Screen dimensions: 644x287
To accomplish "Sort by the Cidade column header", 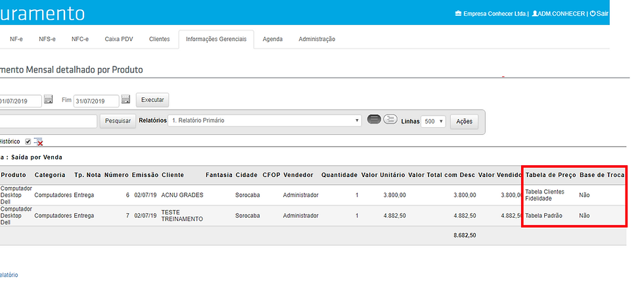I will click(246, 174).
